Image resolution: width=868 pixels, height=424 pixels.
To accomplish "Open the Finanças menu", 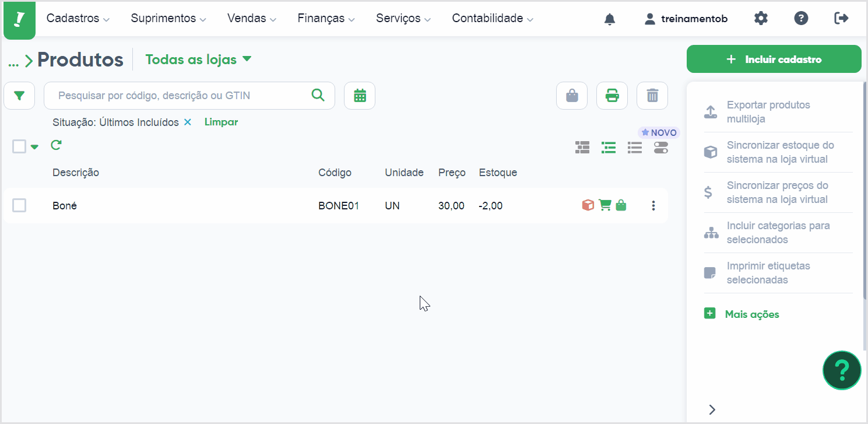I will pos(326,19).
